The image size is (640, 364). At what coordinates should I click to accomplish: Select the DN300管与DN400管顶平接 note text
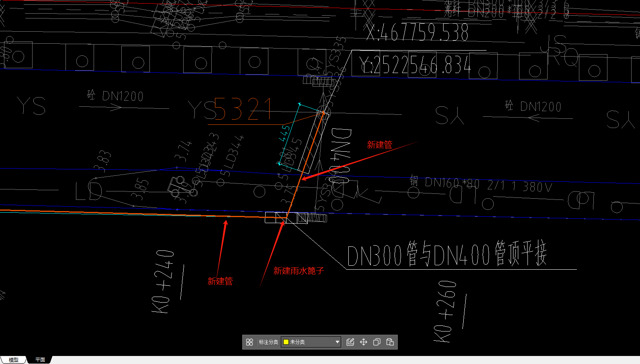point(447,254)
